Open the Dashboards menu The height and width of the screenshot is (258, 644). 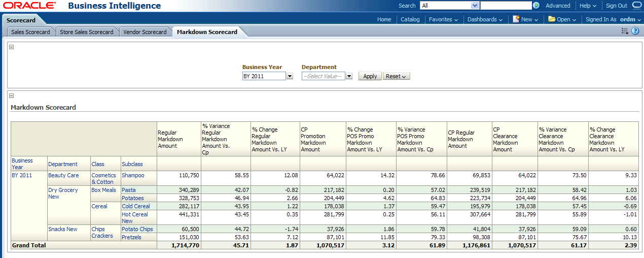tap(485, 19)
